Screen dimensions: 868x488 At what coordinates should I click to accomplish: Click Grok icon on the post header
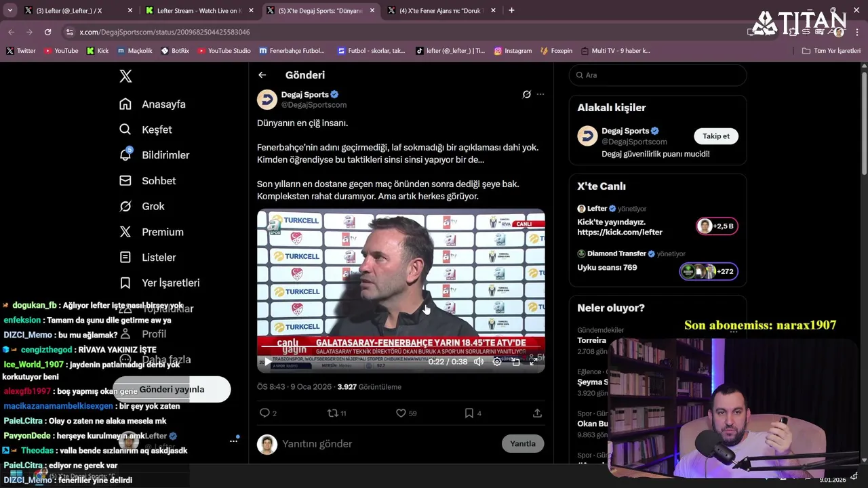tap(526, 94)
